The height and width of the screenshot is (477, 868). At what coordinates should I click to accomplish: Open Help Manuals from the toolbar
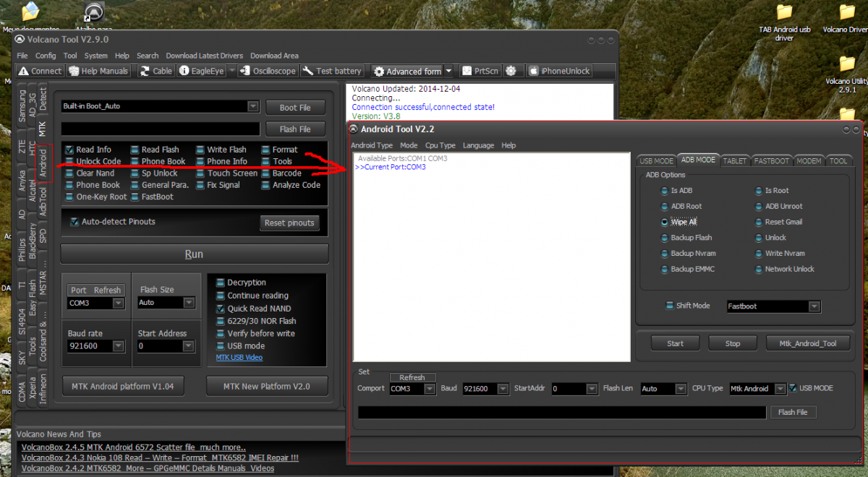(x=98, y=71)
